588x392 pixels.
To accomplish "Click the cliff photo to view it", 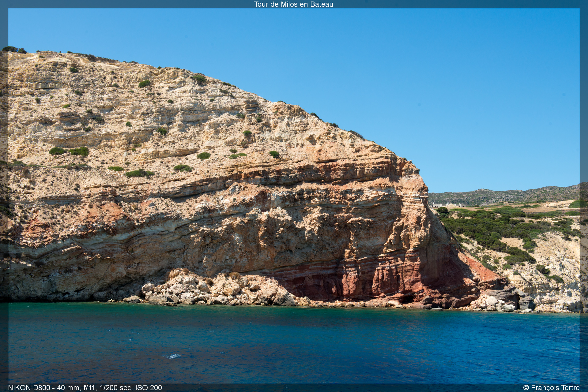I will [294, 196].
